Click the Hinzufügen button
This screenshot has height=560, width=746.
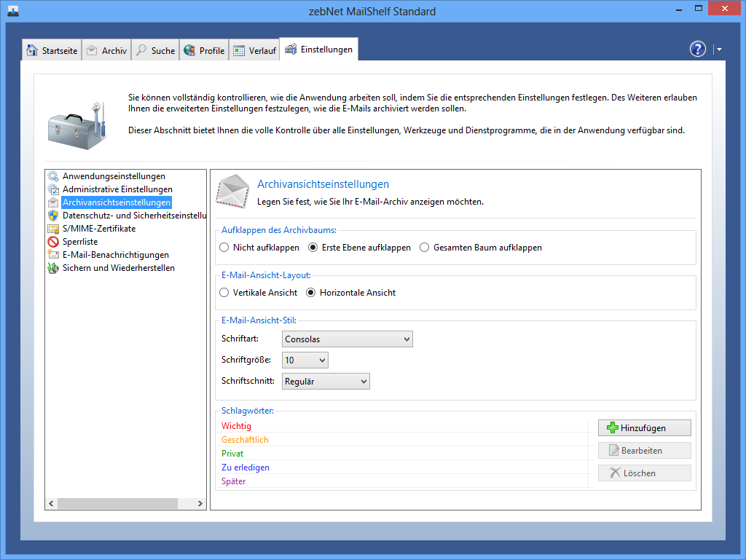[x=644, y=428]
